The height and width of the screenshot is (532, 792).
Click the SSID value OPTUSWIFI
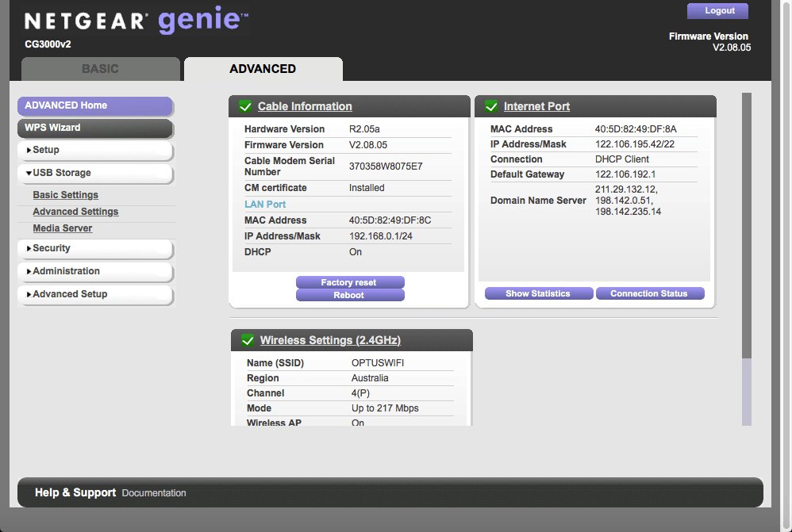coord(378,363)
